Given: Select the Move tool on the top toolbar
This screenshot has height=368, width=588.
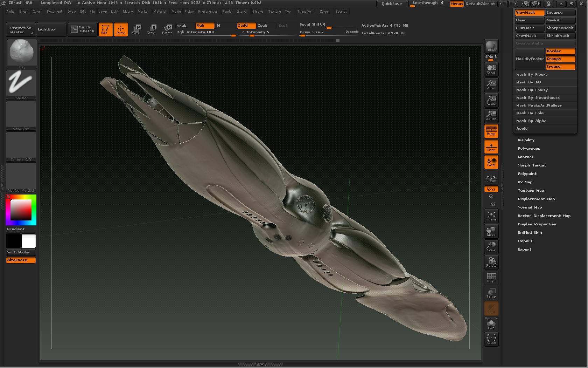Looking at the screenshot, I should coord(136,29).
